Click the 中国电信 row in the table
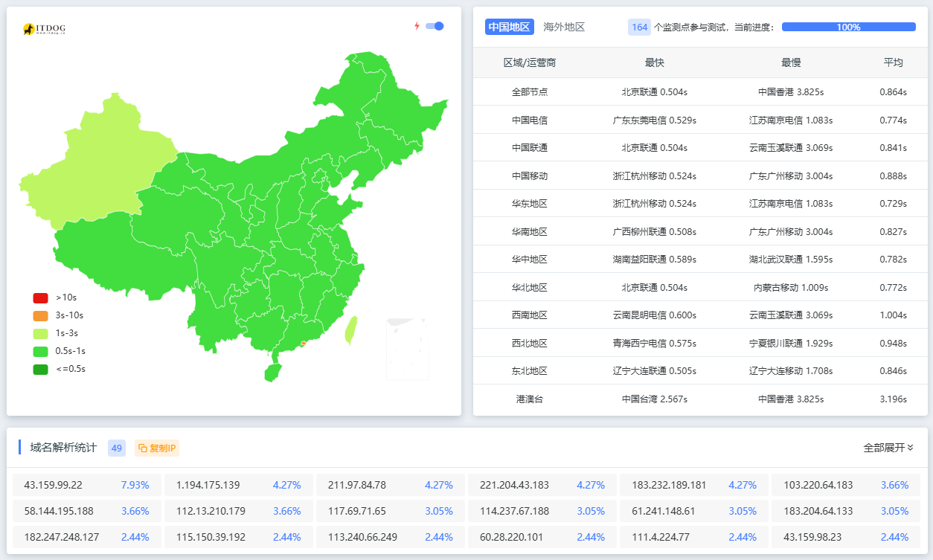The height and width of the screenshot is (560, 933). [x=529, y=120]
